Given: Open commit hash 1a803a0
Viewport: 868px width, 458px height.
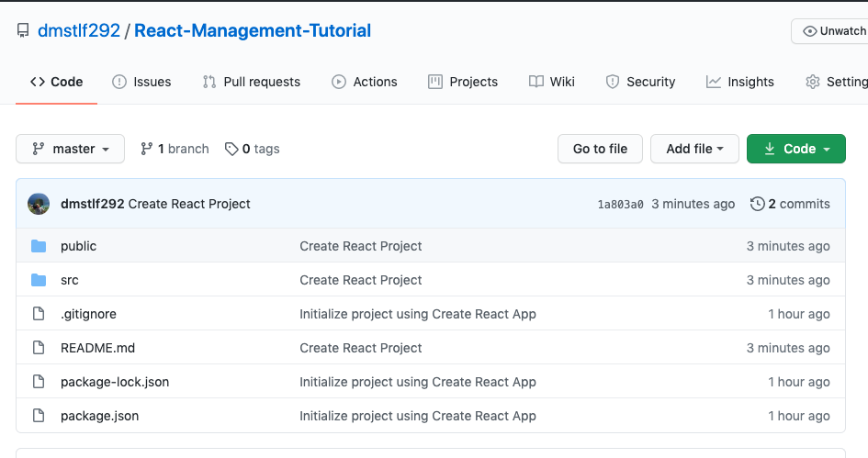Looking at the screenshot, I should coord(620,205).
